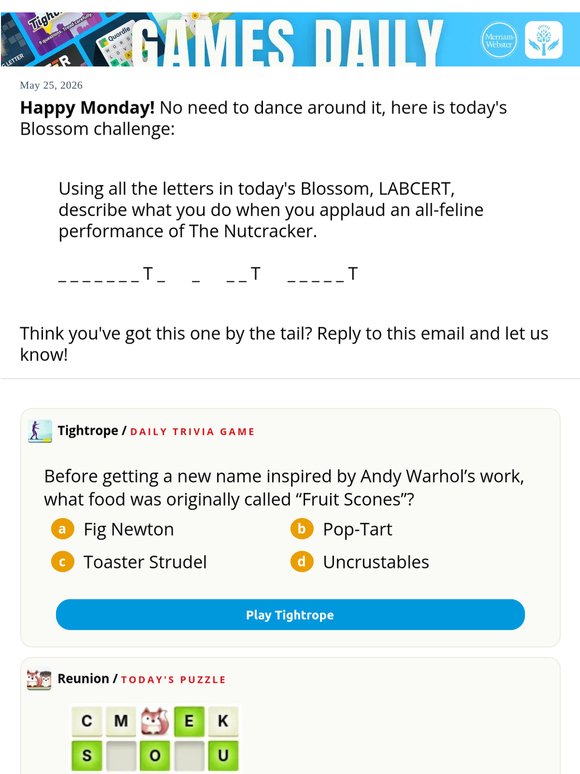Click the Games Daily header banner

tap(290, 39)
